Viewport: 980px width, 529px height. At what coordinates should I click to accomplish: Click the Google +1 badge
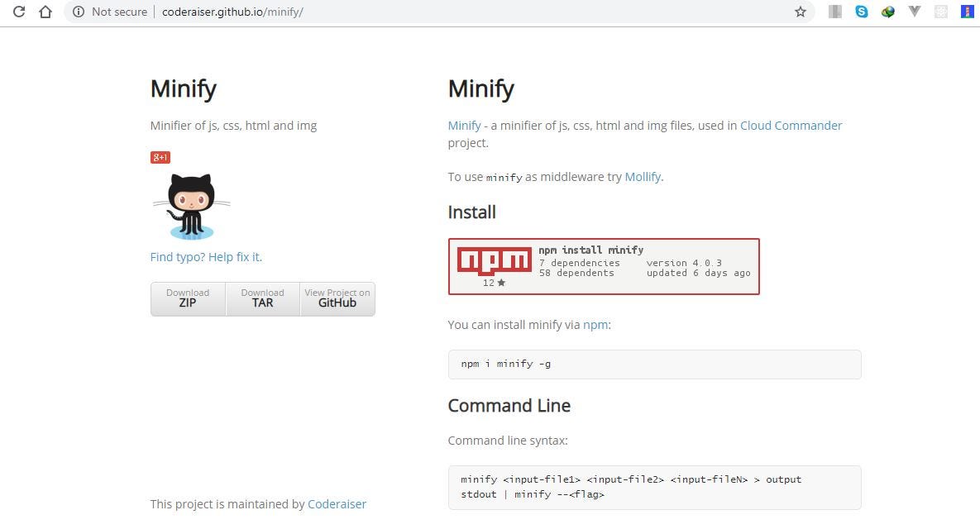160,157
